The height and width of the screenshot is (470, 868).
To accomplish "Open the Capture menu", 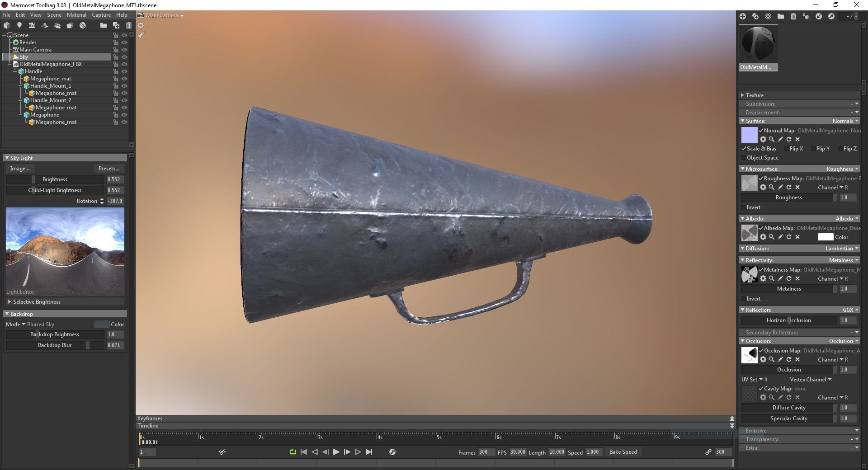I will pyautogui.click(x=101, y=15).
